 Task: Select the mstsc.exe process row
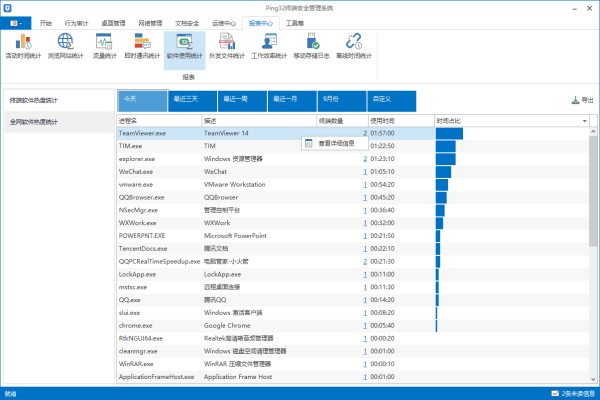[352, 287]
